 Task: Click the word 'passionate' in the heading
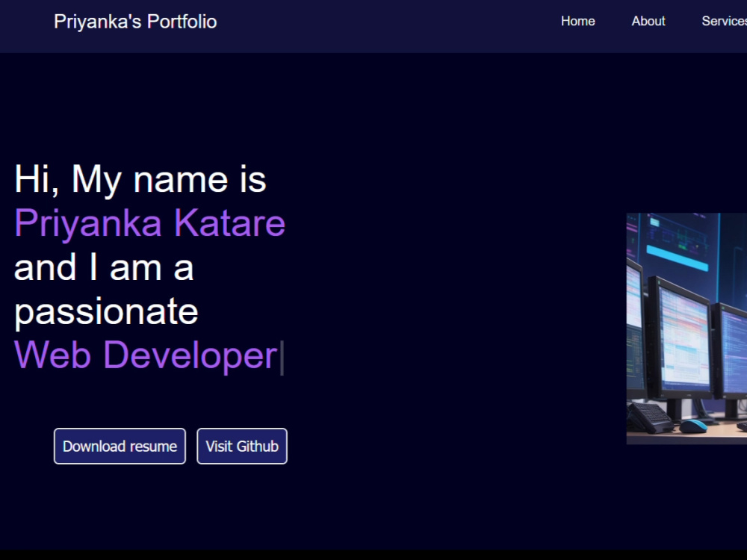pyautogui.click(x=106, y=312)
